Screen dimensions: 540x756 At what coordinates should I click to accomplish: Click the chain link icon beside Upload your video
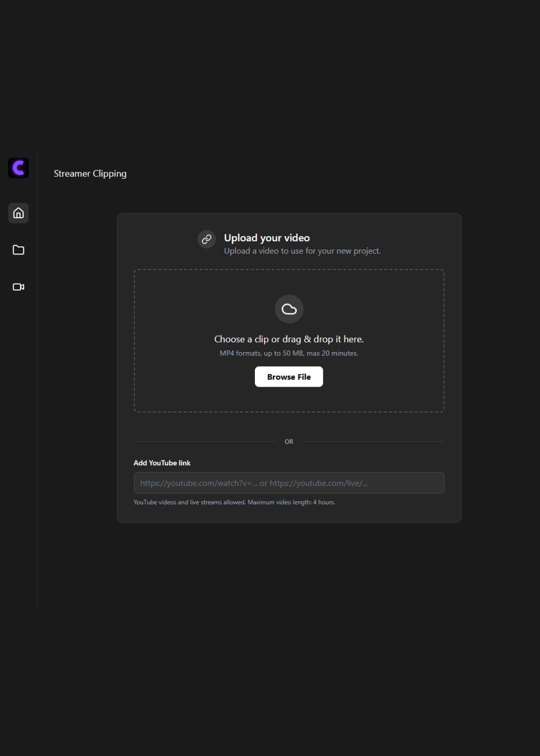(x=207, y=239)
